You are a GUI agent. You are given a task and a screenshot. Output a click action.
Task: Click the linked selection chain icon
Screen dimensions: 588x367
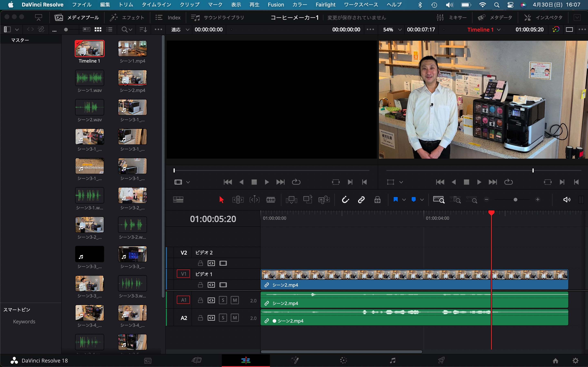361,200
